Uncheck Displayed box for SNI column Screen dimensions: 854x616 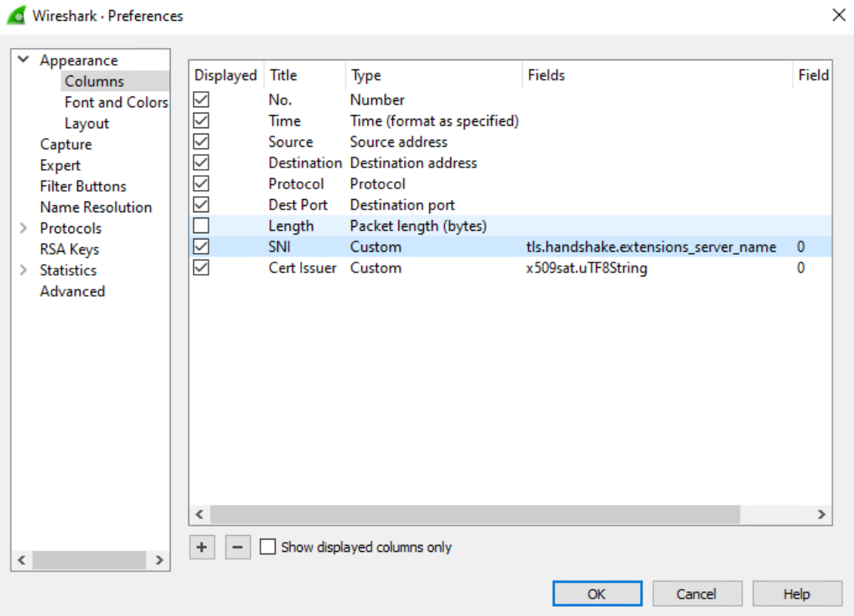pyautogui.click(x=201, y=247)
